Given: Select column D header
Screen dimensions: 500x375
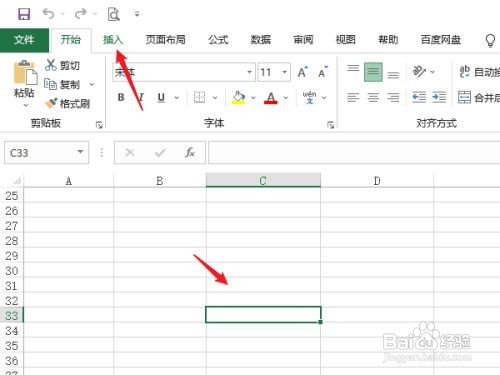Looking at the screenshot, I should click(377, 181).
